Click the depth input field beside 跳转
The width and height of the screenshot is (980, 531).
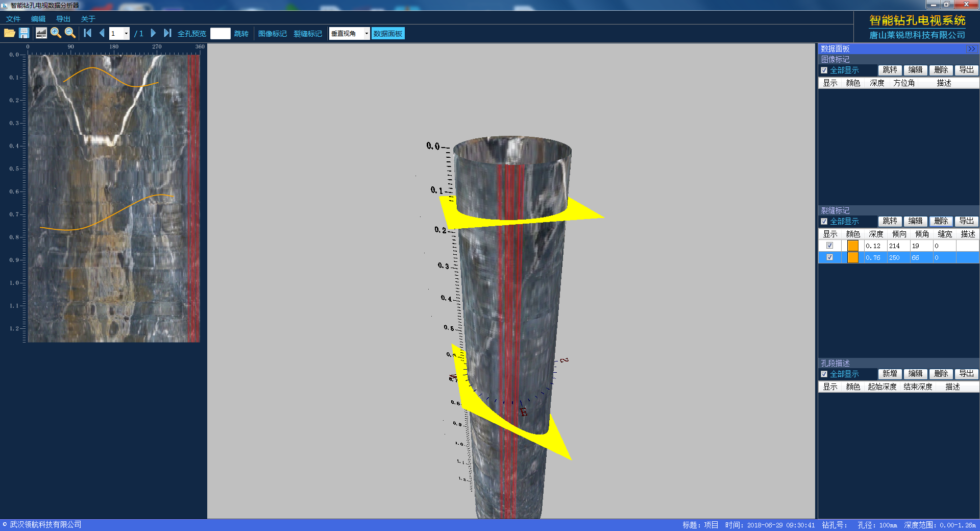[x=220, y=34]
